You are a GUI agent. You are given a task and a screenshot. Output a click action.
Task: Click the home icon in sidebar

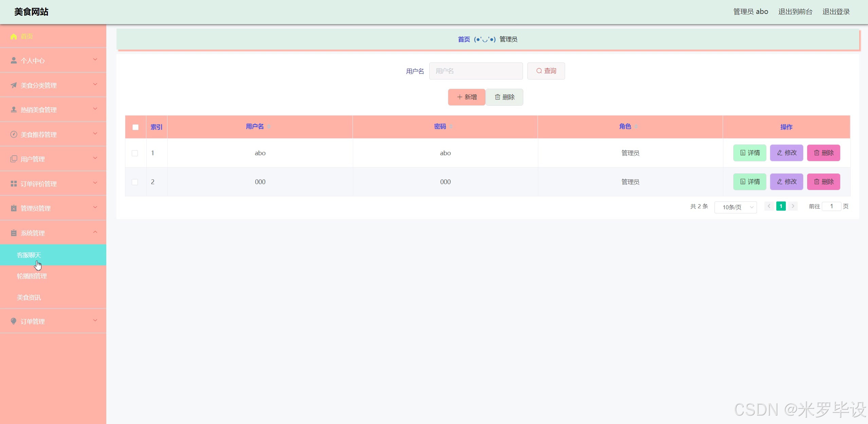(14, 36)
